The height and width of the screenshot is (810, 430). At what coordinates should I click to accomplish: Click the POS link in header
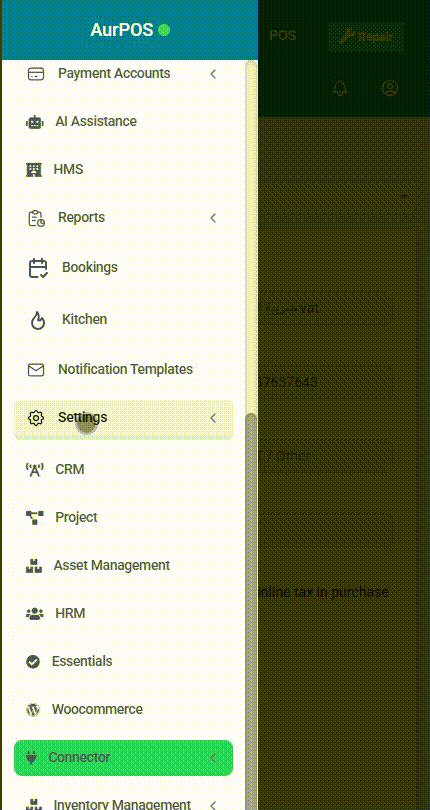[x=283, y=36]
